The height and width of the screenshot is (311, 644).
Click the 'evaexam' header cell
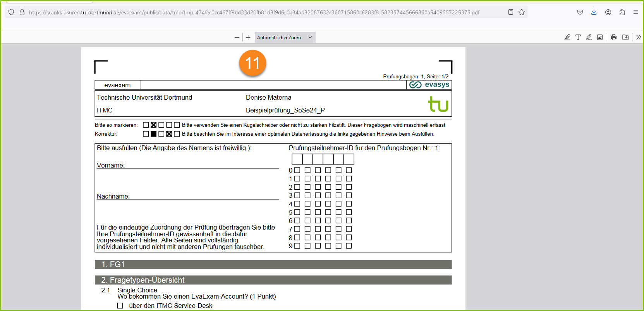click(117, 85)
